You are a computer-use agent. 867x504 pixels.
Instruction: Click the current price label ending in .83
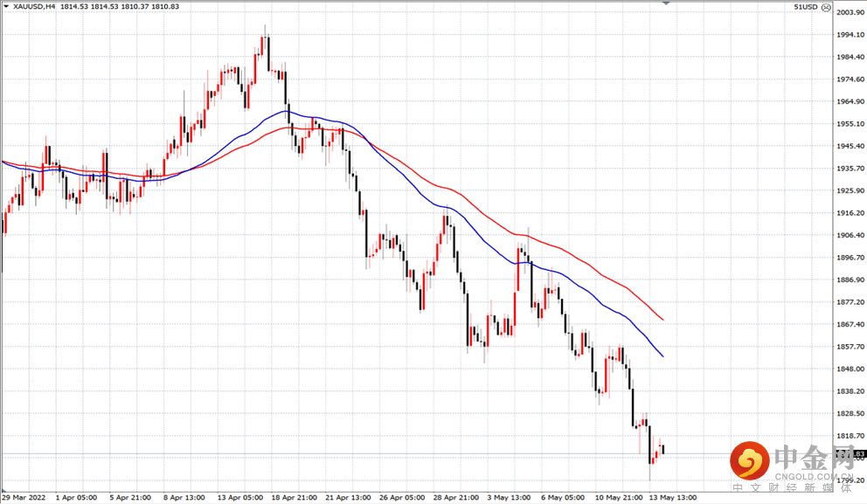tap(850, 454)
